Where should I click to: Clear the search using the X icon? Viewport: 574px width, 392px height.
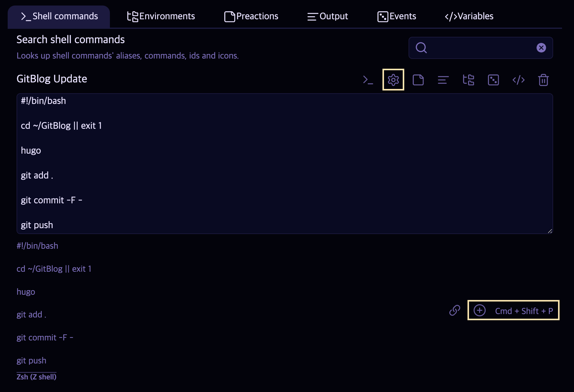click(541, 47)
